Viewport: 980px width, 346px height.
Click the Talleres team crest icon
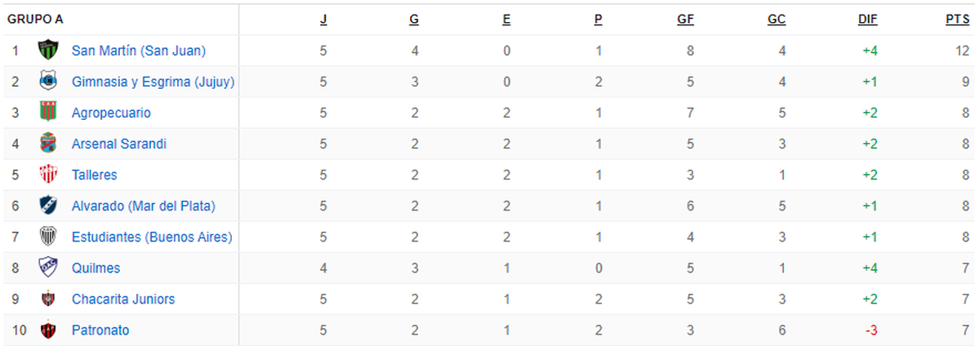coord(48,175)
